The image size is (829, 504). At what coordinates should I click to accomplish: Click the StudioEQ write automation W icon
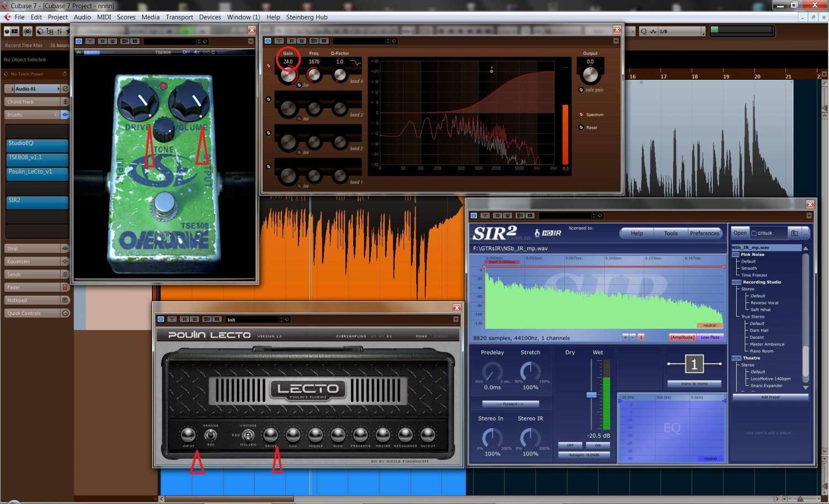click(x=302, y=41)
